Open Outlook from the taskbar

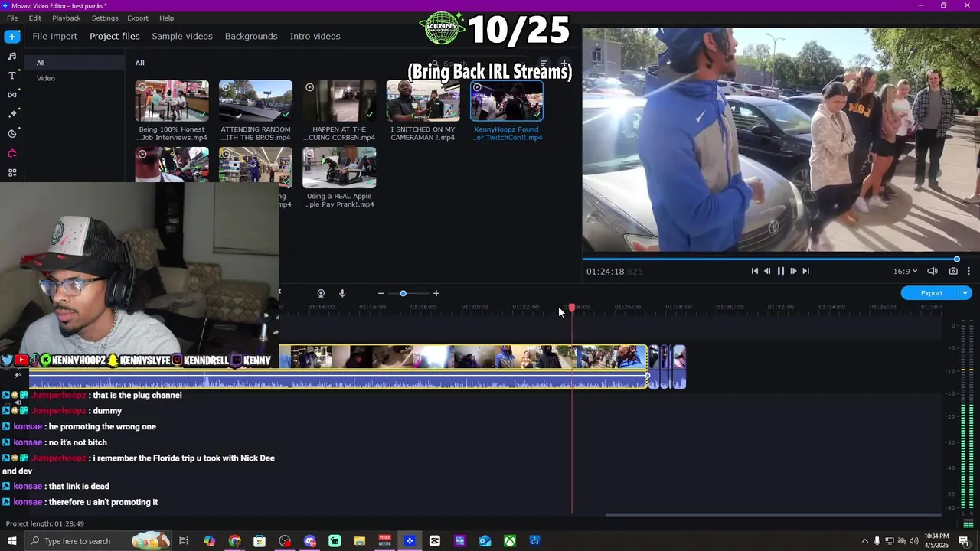point(485,541)
